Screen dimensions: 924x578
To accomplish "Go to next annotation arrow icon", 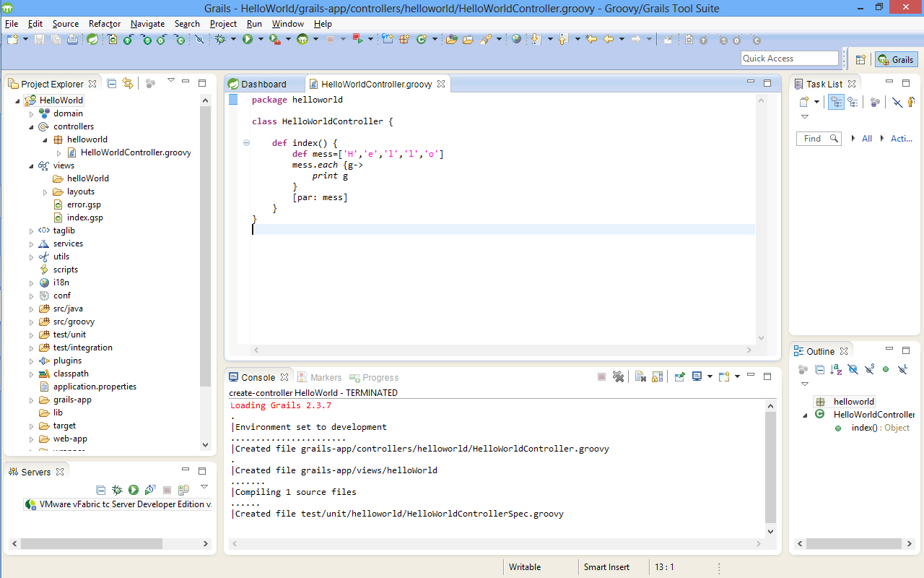I will tap(536, 39).
